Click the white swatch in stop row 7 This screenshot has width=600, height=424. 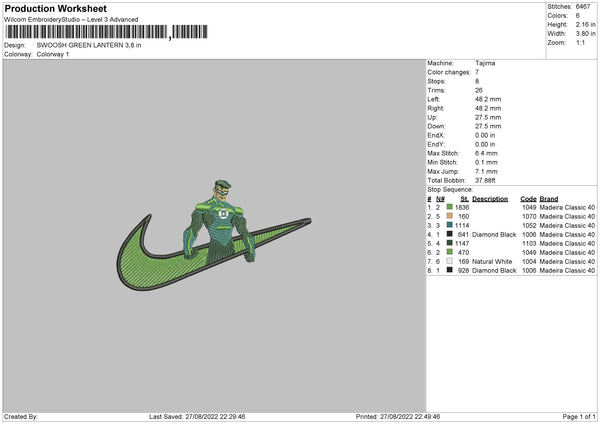449,261
